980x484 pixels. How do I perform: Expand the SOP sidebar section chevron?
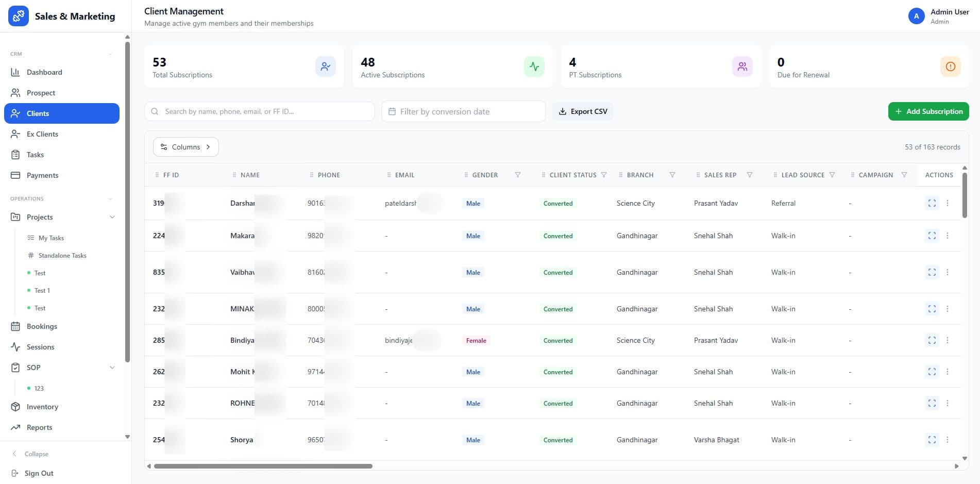pyautogui.click(x=112, y=368)
